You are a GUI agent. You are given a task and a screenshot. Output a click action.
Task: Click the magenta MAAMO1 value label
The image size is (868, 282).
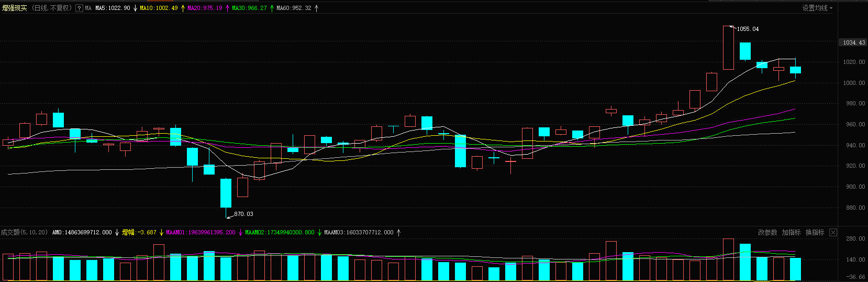tap(201, 232)
